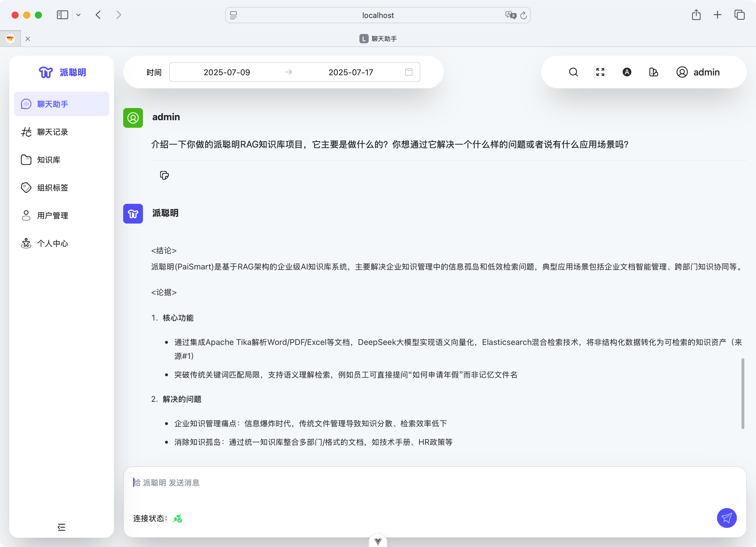The image size is (756, 547).
Task: Click the language switch icon
Action: tap(627, 72)
